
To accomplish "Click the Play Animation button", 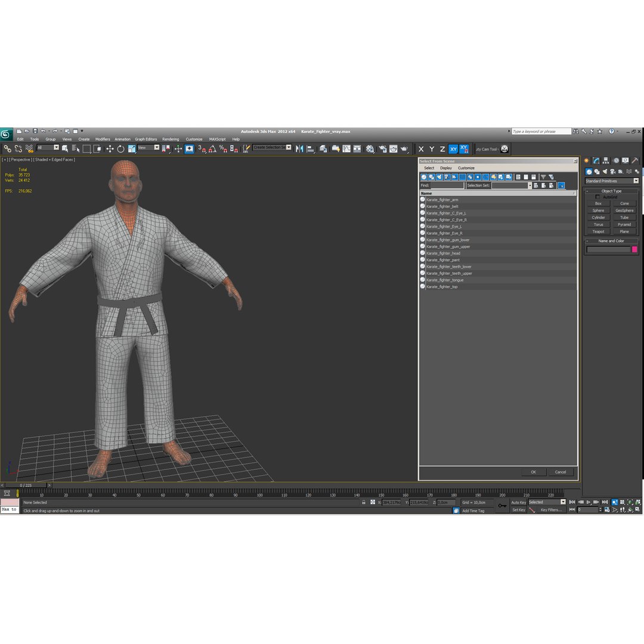I will coord(589,502).
